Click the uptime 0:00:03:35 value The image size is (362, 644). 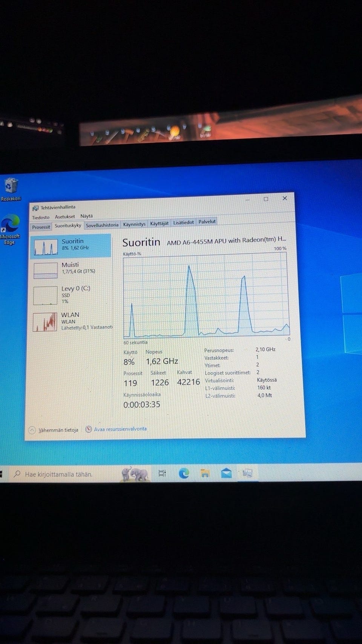(x=142, y=405)
